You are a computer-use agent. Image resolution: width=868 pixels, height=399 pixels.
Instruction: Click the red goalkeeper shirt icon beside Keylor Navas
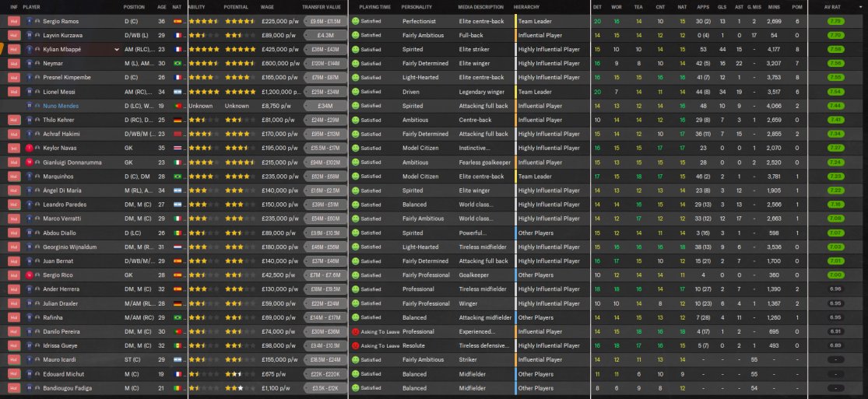(30, 149)
